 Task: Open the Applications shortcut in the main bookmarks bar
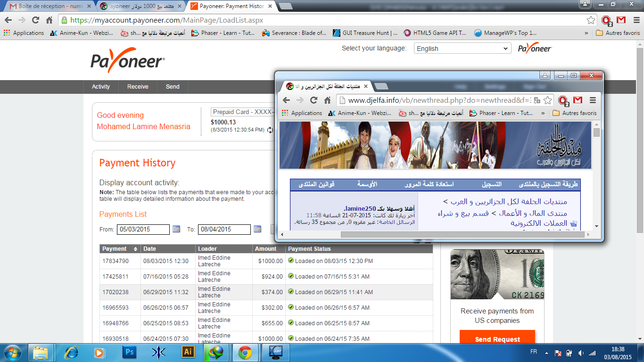(24, 33)
